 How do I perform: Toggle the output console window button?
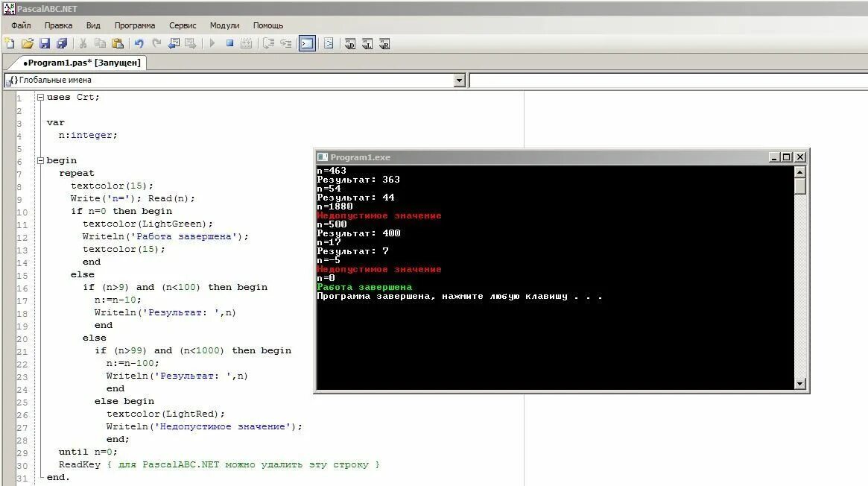pyautogui.click(x=307, y=43)
